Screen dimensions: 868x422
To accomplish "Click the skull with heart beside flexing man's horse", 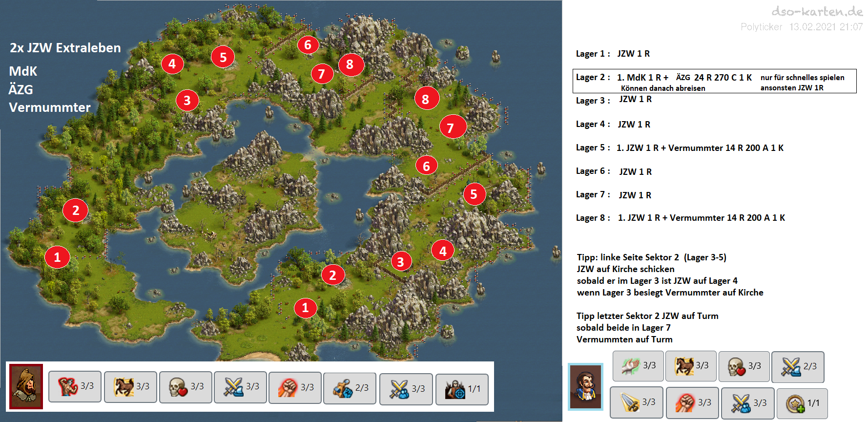I will coord(186,387).
